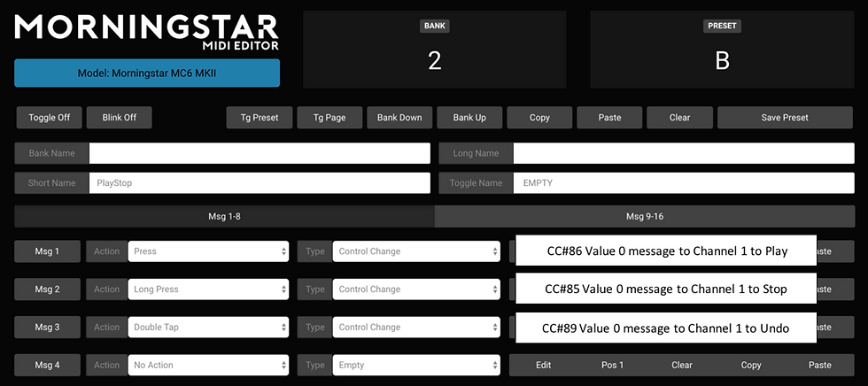Open Msg 1 Action dropdown showing Press
Screen dimensions: 868x386
click(208, 251)
